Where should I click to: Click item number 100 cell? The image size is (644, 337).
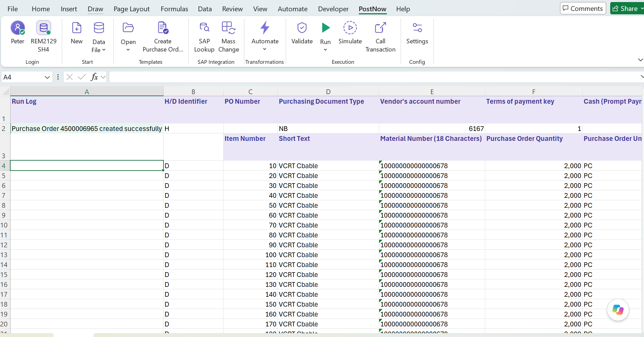251,255
